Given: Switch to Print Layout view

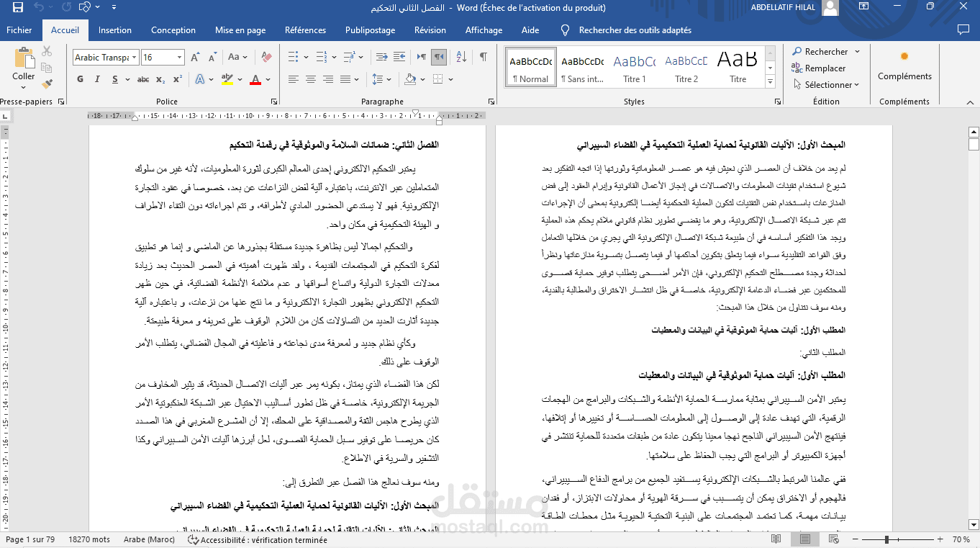Looking at the screenshot, I should [805, 539].
